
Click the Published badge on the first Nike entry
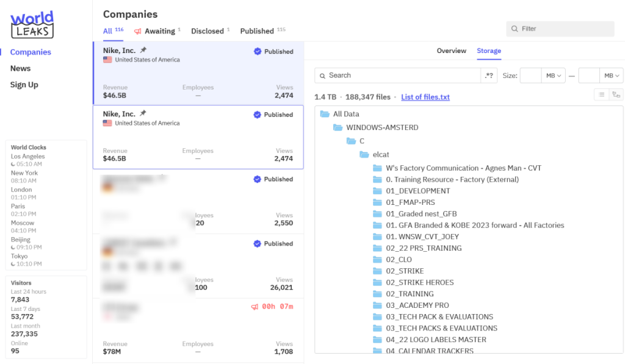click(x=273, y=52)
